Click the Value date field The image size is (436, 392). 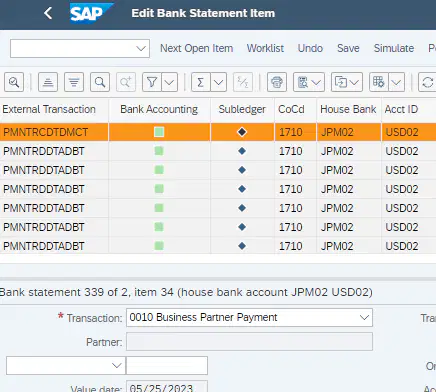(x=167, y=387)
